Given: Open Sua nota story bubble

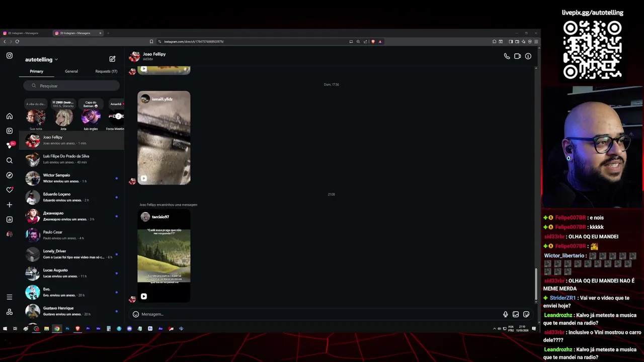Looking at the screenshot, I should pyautogui.click(x=36, y=117).
